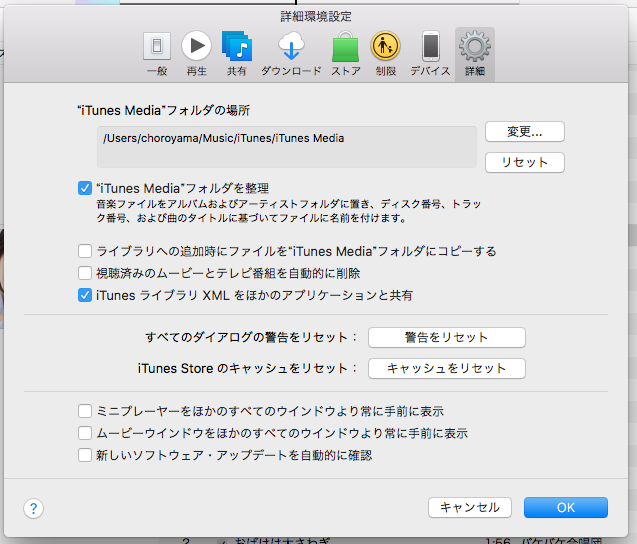Click the help question mark button
This screenshot has width=637, height=544.
[33, 508]
